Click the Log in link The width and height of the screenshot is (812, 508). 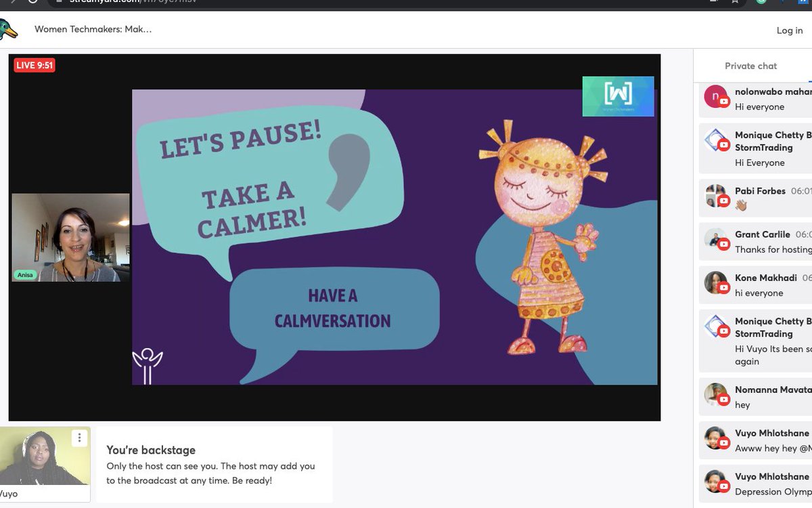tap(789, 30)
